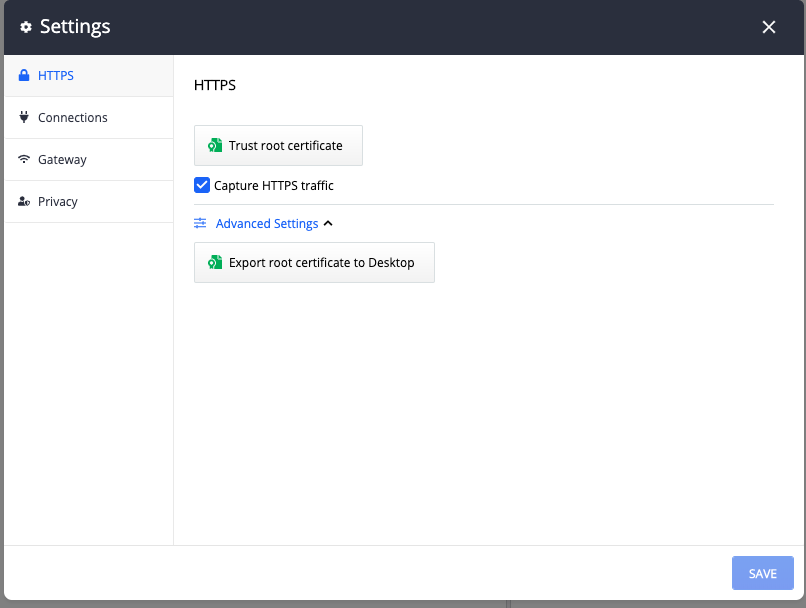
Task: Open the Connections settings tab
Action: [x=73, y=118]
